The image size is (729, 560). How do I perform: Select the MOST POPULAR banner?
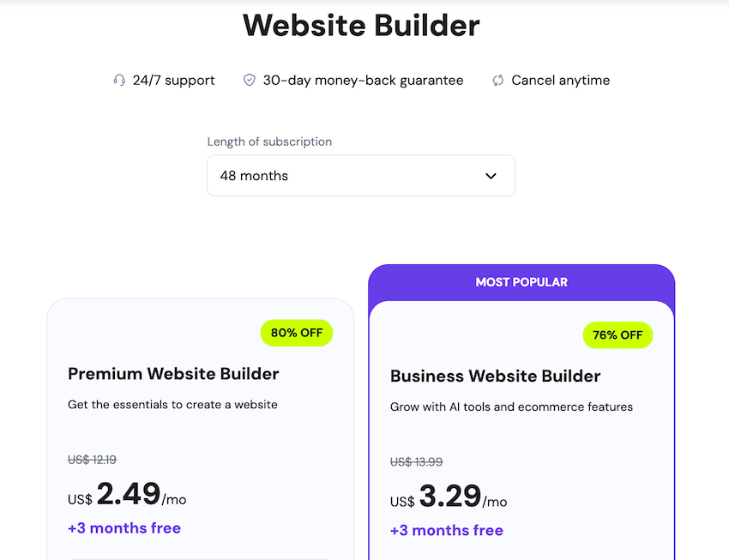(521, 282)
